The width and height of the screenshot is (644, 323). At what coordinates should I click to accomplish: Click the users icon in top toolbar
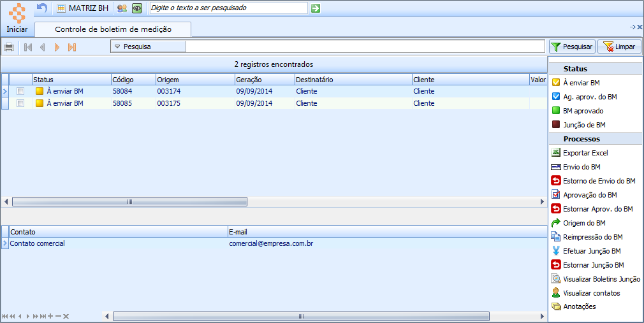tap(122, 8)
